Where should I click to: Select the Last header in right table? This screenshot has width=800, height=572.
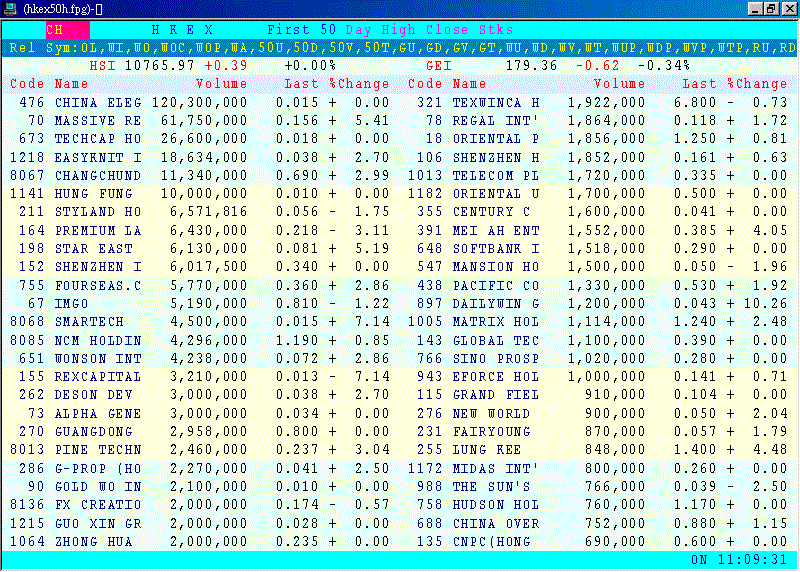coord(699,84)
